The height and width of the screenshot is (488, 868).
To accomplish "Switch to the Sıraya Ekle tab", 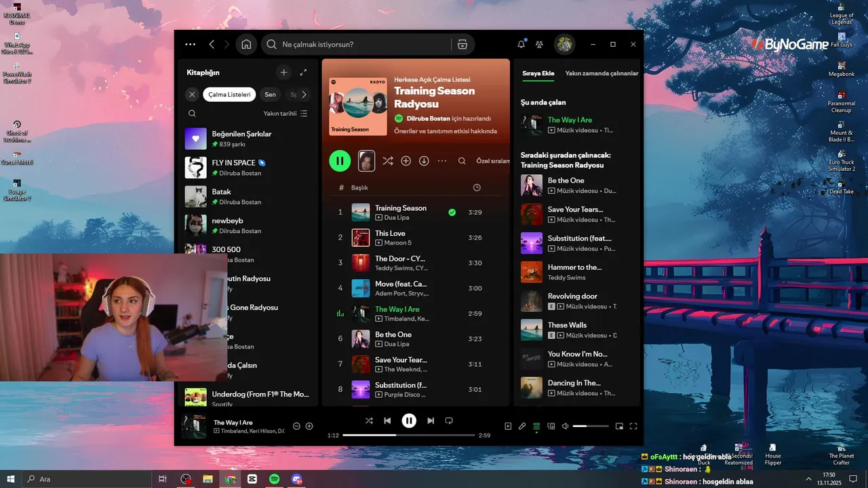I will click(538, 73).
